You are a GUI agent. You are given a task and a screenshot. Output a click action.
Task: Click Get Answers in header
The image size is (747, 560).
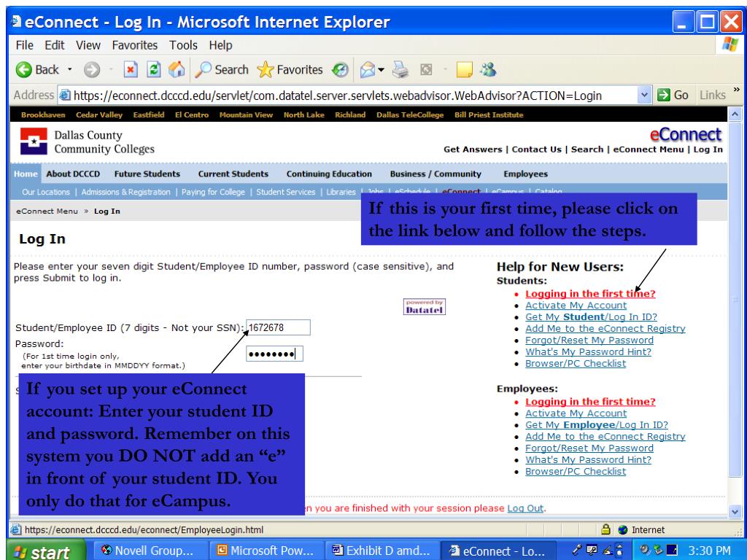click(473, 149)
